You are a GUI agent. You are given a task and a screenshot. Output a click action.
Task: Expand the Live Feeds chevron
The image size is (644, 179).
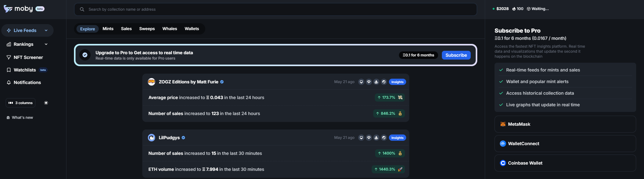46,30
